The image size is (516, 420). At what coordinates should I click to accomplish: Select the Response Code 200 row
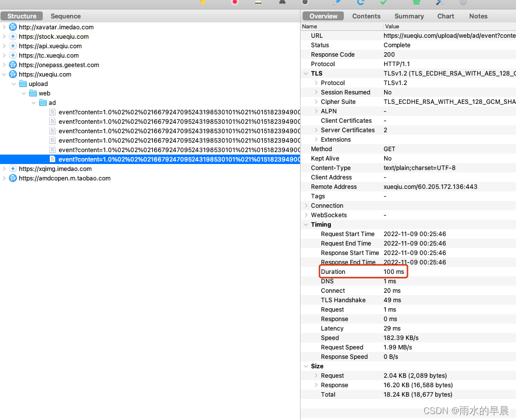tap(409, 55)
